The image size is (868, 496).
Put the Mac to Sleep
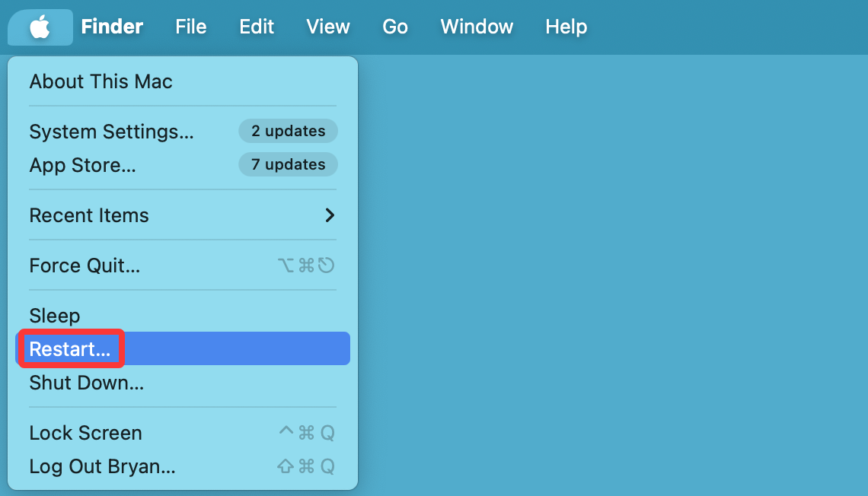53,315
